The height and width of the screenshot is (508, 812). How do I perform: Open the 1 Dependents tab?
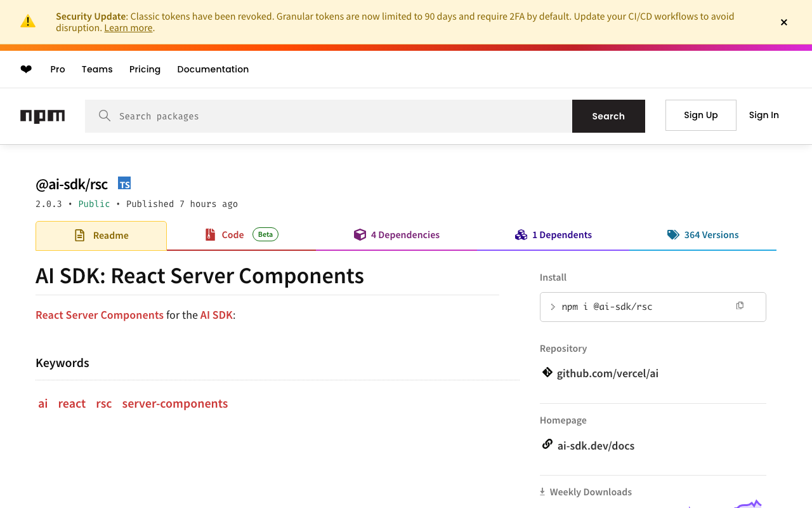pyautogui.click(x=553, y=235)
